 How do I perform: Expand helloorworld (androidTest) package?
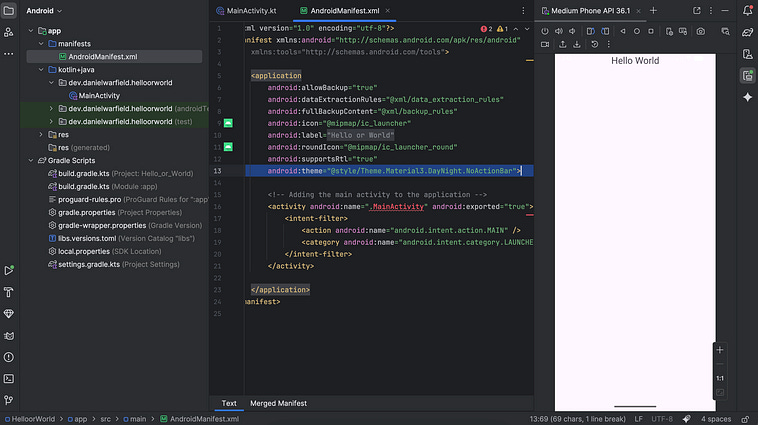click(51, 109)
